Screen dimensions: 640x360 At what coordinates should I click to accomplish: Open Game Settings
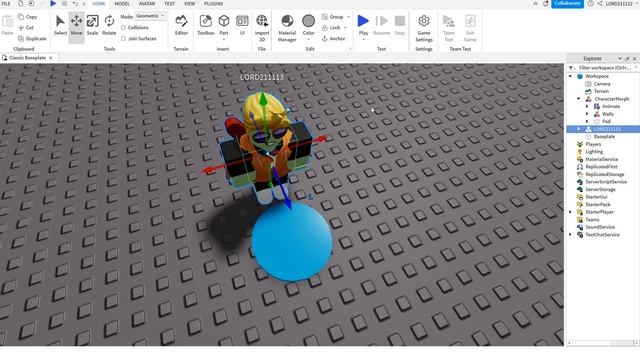[424, 28]
